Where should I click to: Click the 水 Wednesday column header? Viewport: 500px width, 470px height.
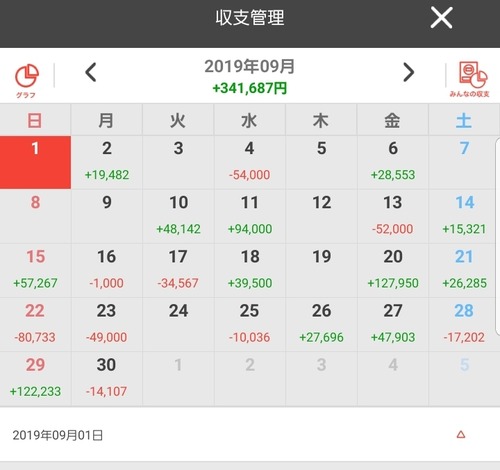[x=250, y=120]
